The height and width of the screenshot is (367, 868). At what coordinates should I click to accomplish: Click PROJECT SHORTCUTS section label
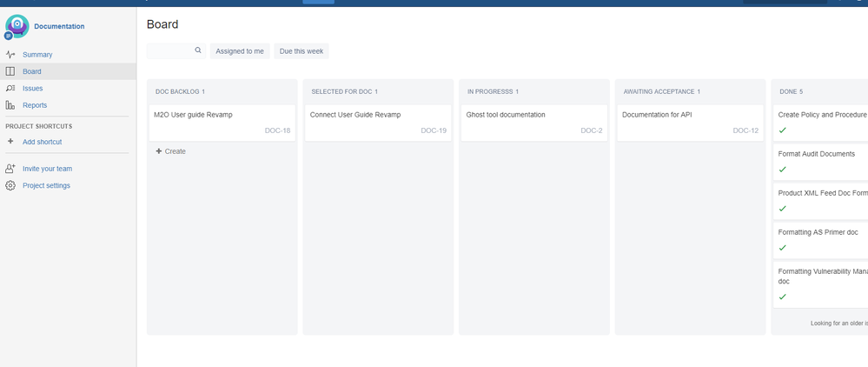(x=39, y=126)
